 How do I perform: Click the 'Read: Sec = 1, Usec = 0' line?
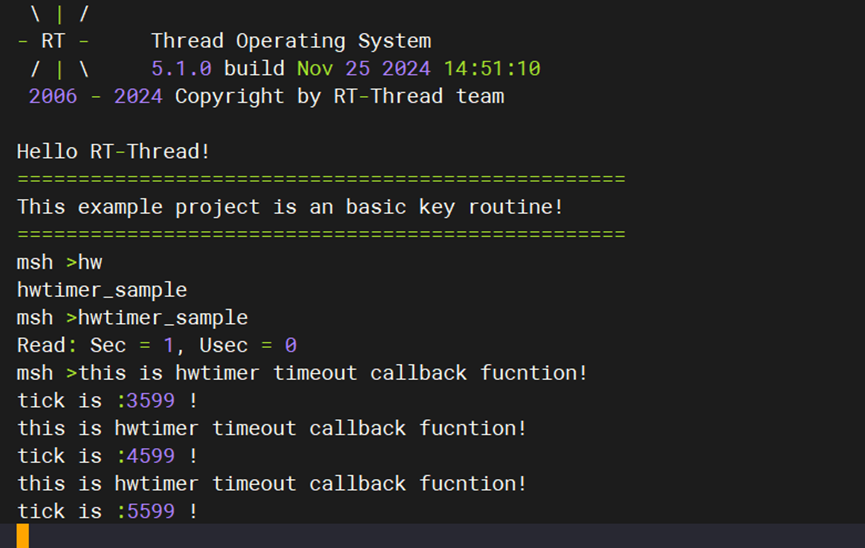[x=157, y=345]
